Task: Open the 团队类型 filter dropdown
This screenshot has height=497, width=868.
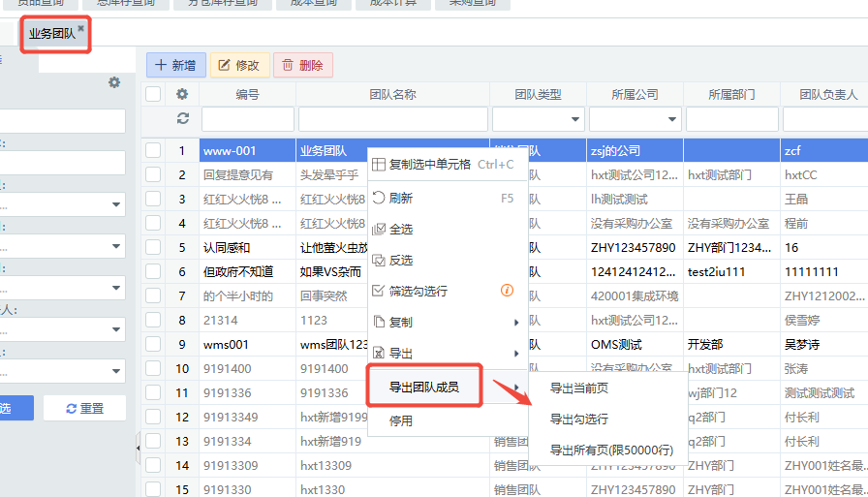Action: (x=538, y=119)
